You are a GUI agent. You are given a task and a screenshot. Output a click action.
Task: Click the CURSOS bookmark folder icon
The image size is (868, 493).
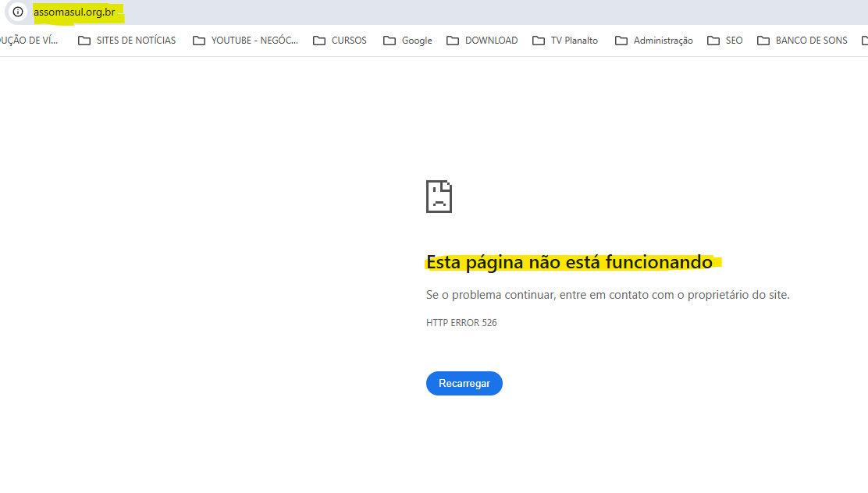(321, 40)
